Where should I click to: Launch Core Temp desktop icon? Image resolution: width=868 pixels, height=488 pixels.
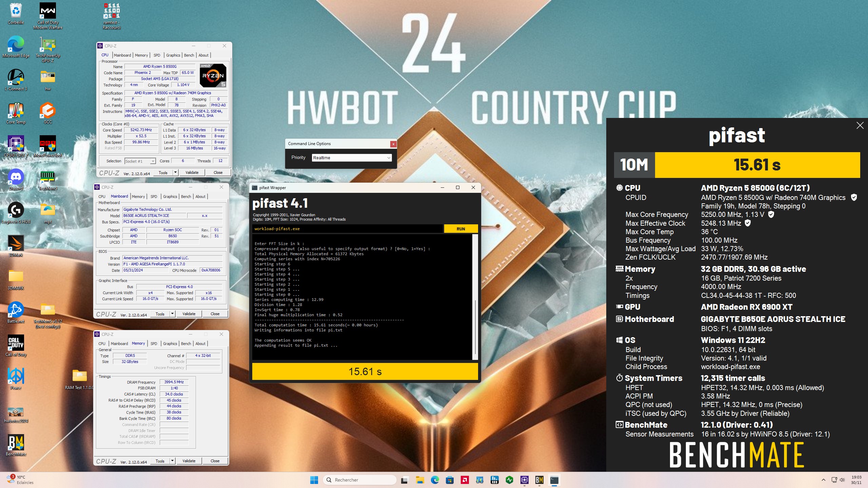pyautogui.click(x=16, y=113)
